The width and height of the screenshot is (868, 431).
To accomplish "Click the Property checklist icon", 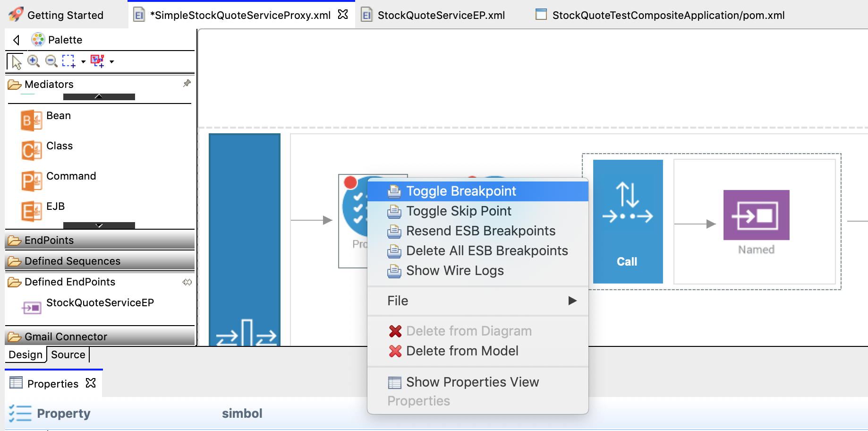I will [20, 413].
